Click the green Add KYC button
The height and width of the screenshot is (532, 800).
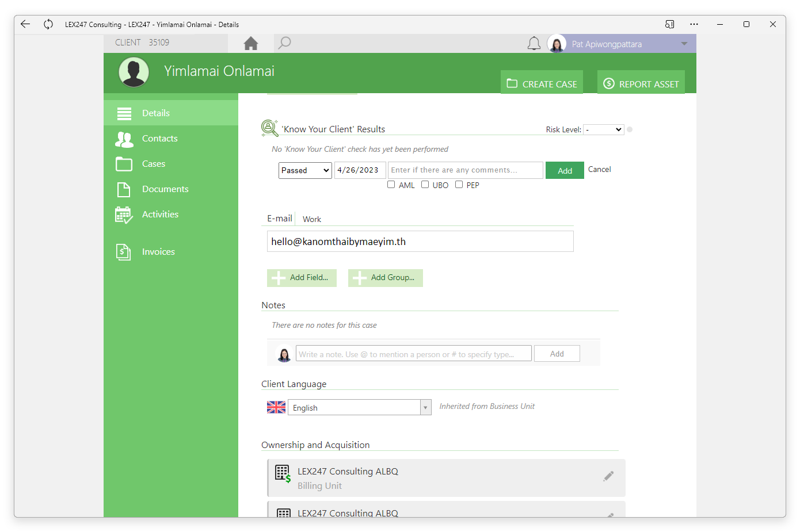tap(565, 170)
